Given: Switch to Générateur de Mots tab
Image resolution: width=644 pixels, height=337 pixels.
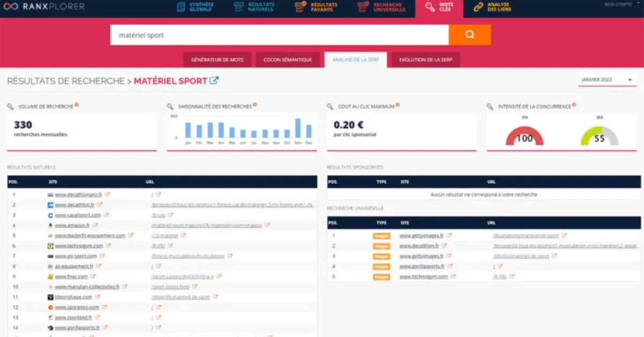Looking at the screenshot, I should [x=217, y=60].
